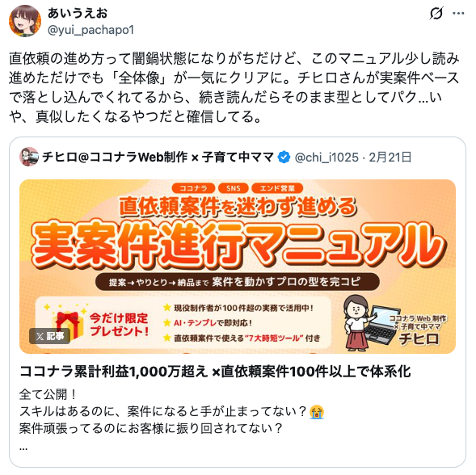
Task: Click the @chi_i1025 handle
Action: coord(326,158)
